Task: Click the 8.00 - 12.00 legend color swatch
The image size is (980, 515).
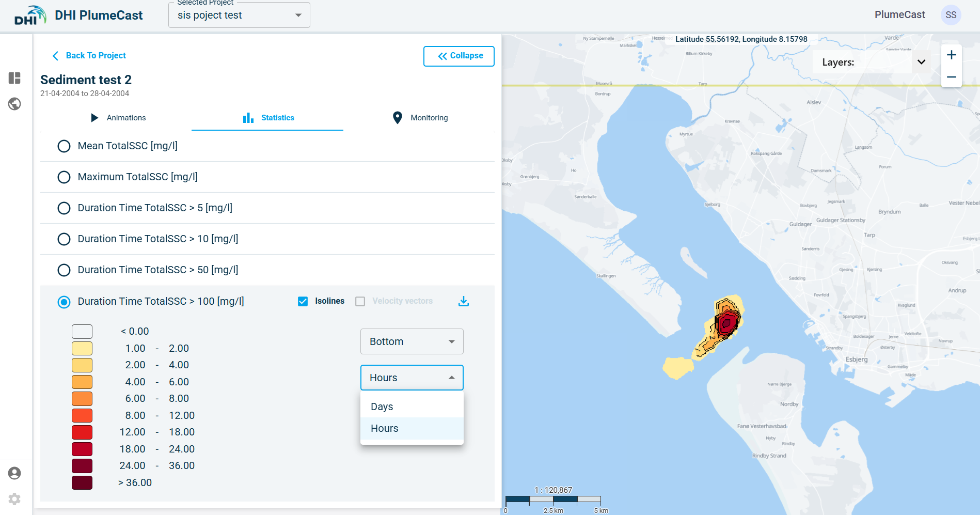Action: [x=82, y=415]
